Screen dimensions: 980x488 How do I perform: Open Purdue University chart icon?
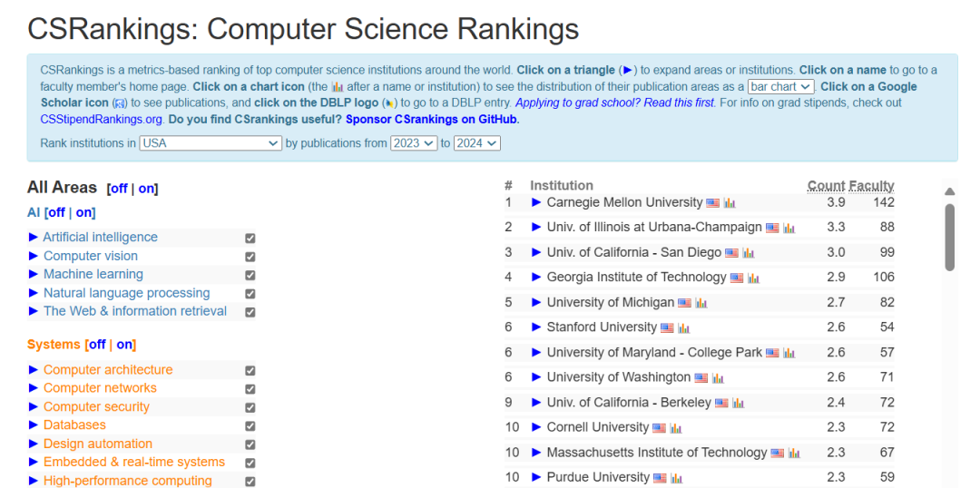click(x=676, y=478)
